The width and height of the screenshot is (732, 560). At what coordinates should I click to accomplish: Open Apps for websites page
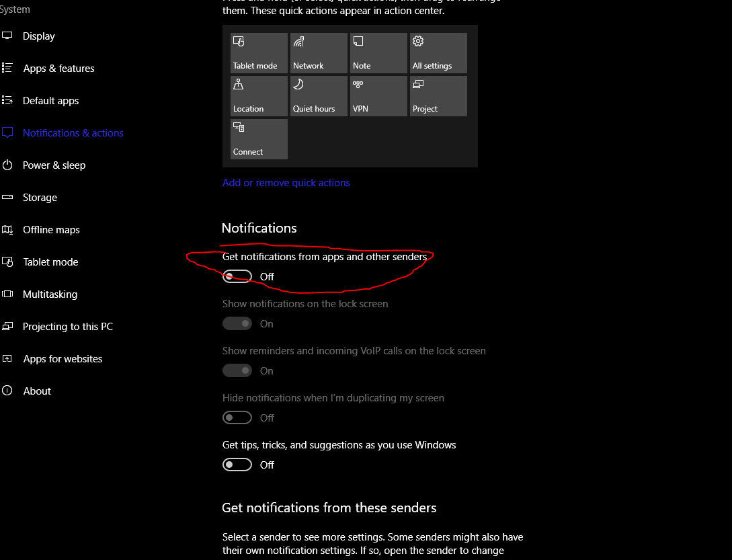[x=63, y=358]
